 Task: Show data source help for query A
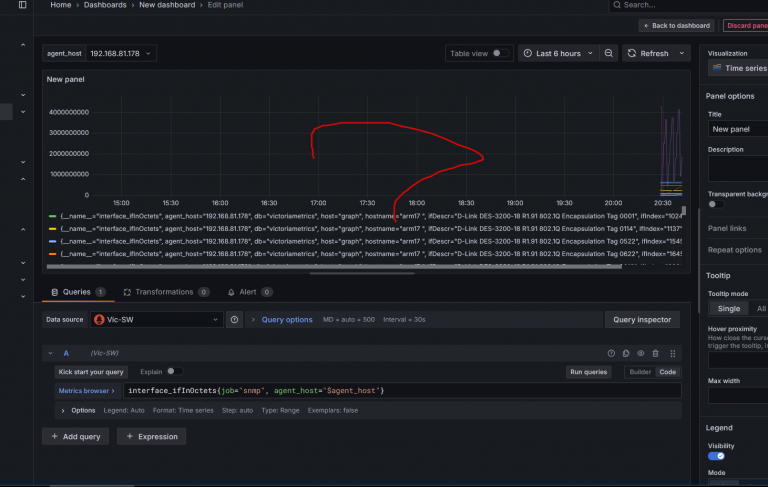pyautogui.click(x=611, y=353)
